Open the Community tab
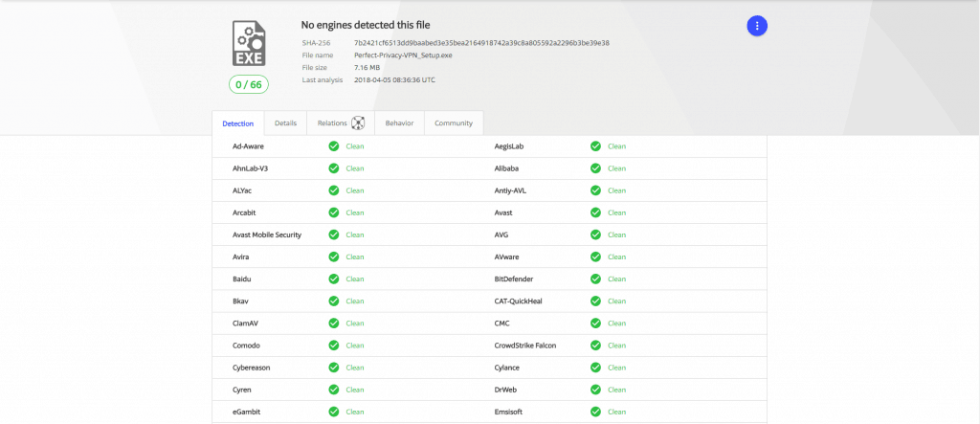 coord(454,123)
